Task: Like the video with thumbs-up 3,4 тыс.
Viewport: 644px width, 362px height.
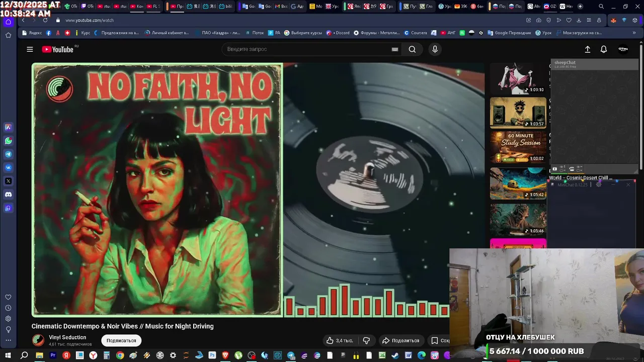Action: coord(340,340)
